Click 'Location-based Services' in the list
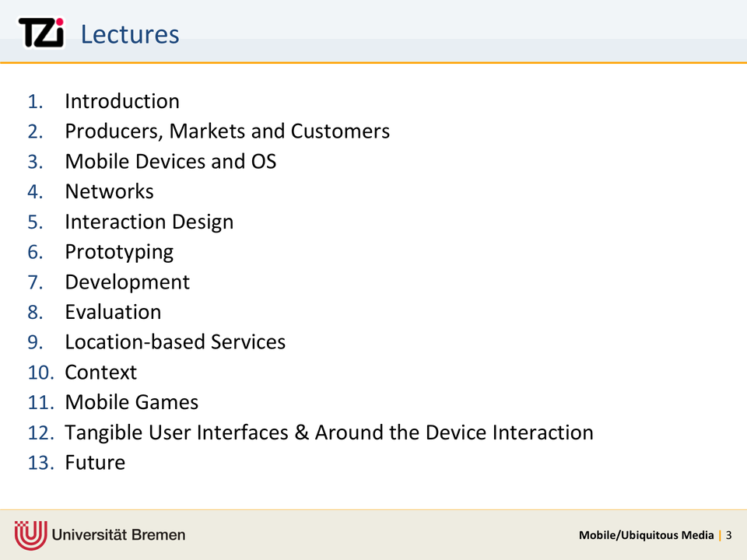 [175, 342]
